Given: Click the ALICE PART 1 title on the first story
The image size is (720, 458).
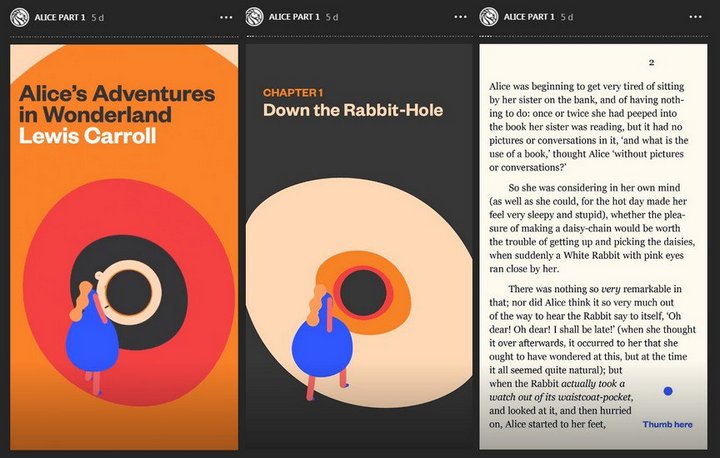Looking at the screenshot, I should (x=60, y=17).
